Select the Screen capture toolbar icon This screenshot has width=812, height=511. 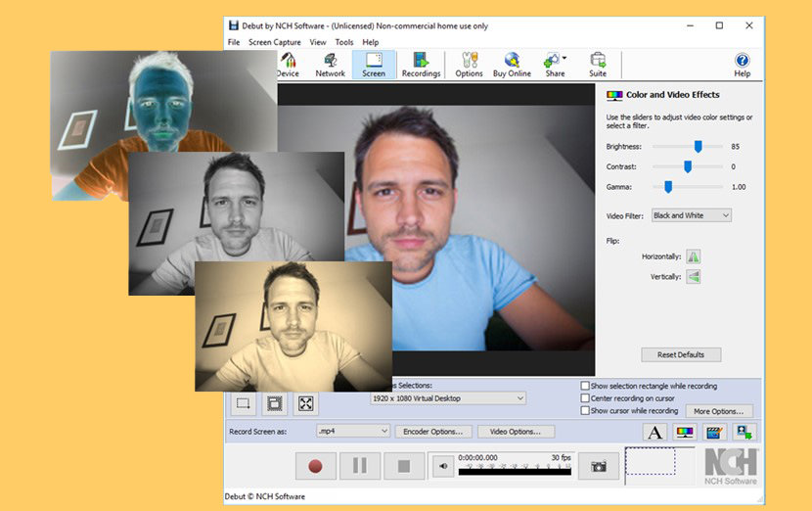click(374, 65)
